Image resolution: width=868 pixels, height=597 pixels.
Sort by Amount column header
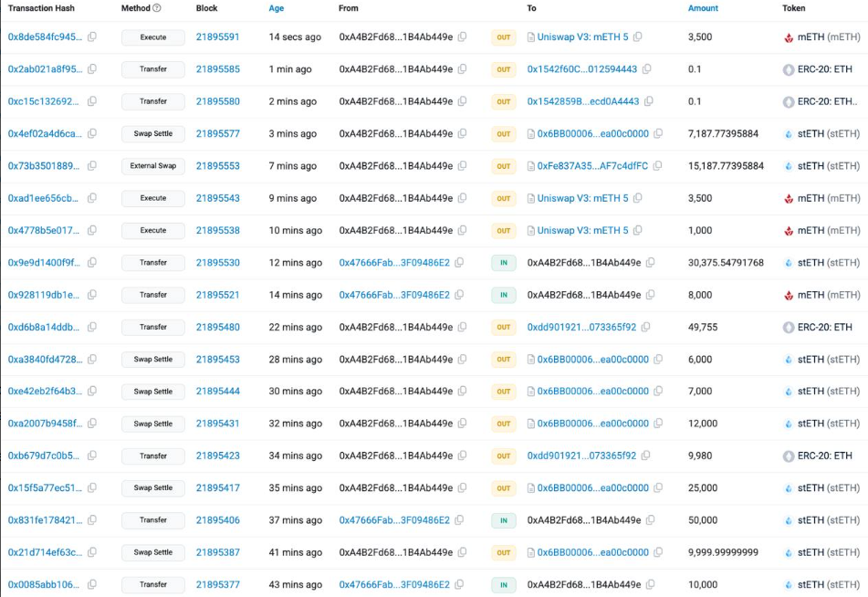pyautogui.click(x=703, y=7)
